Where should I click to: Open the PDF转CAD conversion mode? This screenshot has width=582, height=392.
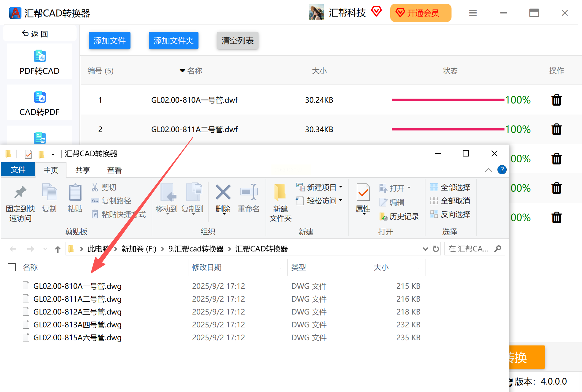coord(40,62)
